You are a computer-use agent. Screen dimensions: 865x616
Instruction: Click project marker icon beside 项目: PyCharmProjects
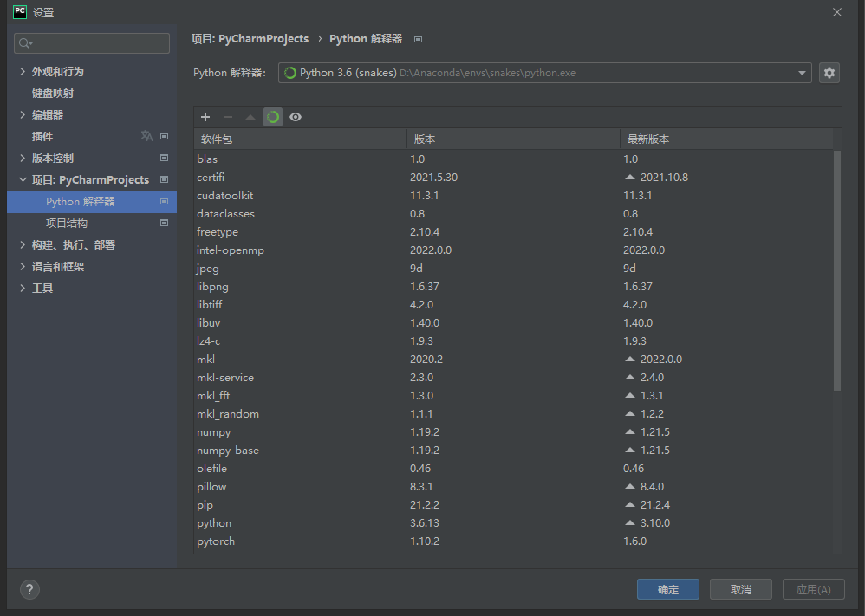(164, 180)
